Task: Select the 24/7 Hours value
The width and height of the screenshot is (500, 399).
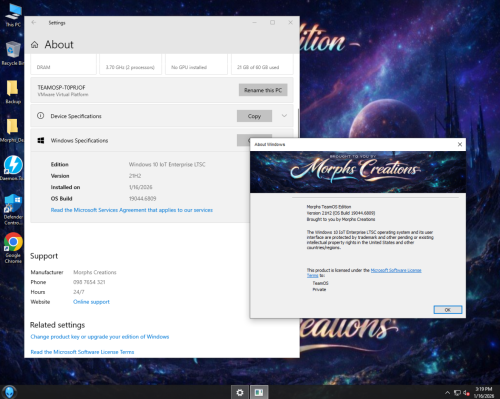Action: (x=79, y=292)
